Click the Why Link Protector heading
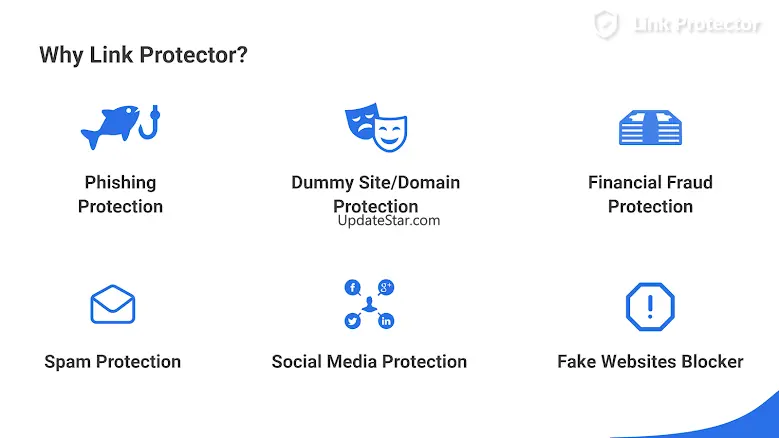The image size is (779, 438). click(x=143, y=55)
